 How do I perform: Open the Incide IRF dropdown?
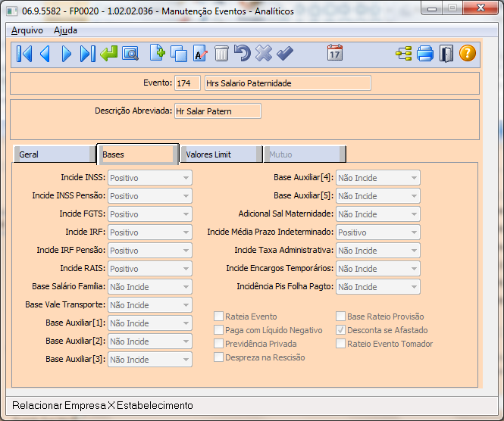click(x=150, y=232)
